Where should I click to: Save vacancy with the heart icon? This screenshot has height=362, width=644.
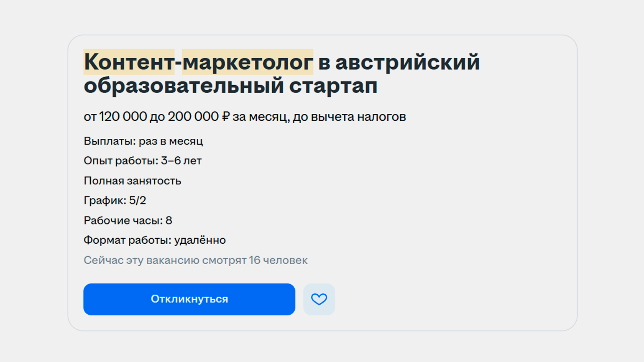click(x=319, y=299)
